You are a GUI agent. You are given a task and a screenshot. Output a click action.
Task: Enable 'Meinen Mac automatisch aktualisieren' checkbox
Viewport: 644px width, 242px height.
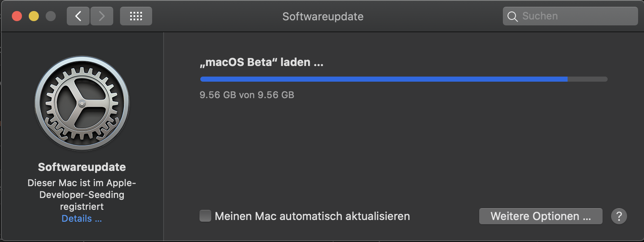click(x=205, y=216)
